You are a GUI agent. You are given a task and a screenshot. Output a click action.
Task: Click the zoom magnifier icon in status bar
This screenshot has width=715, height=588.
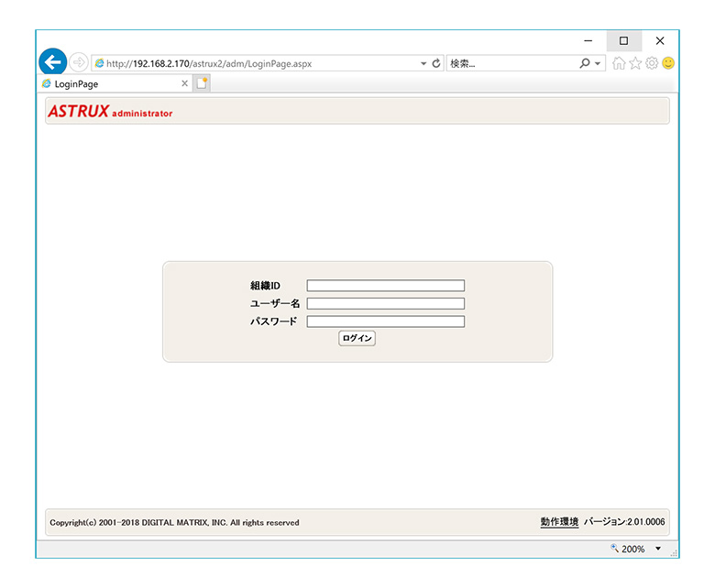[615, 548]
